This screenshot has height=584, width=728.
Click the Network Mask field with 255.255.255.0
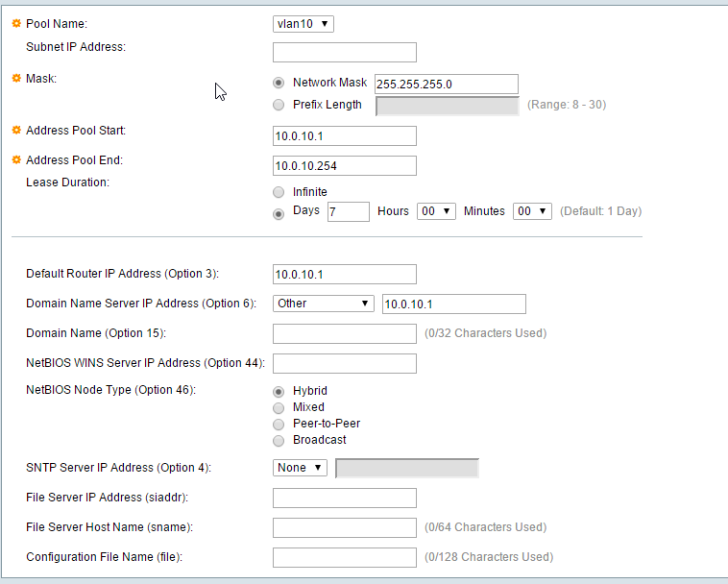pos(447,84)
